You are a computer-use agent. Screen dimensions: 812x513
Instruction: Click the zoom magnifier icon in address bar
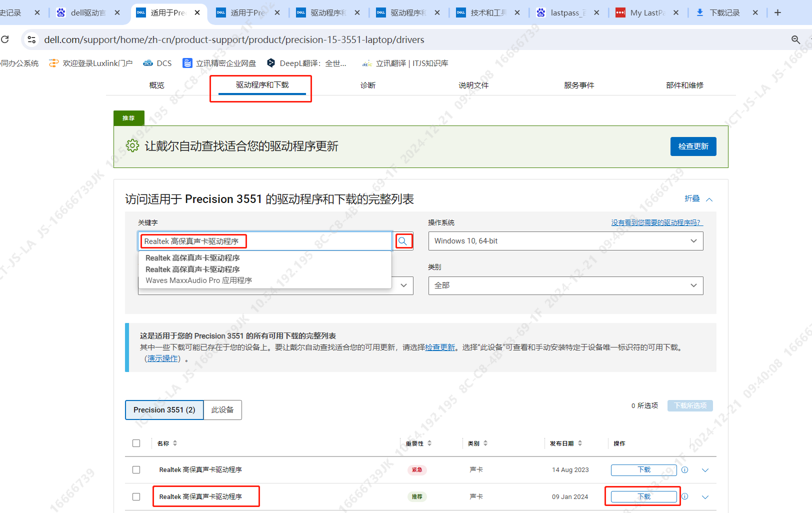pyautogui.click(x=795, y=39)
